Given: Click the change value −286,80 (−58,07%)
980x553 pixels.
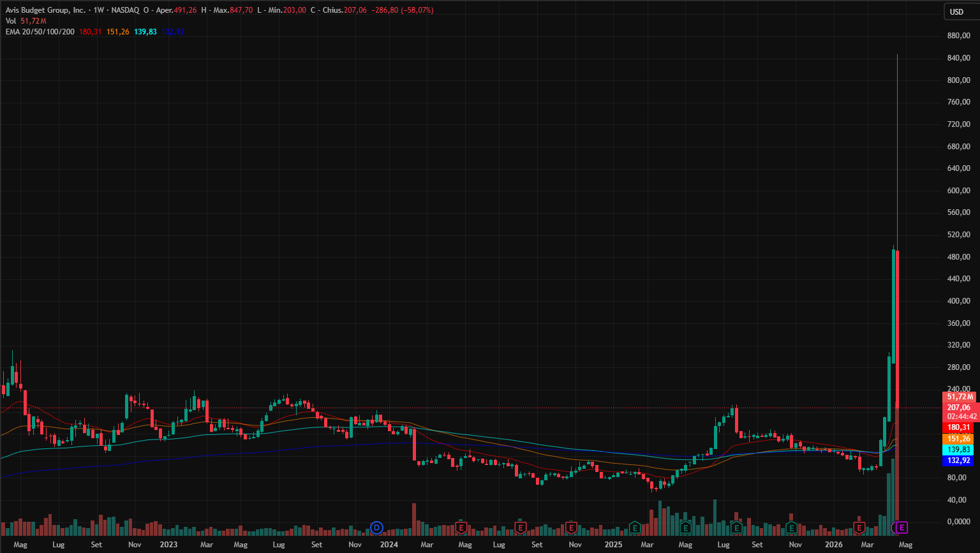Looking at the screenshot, I should (x=402, y=10).
